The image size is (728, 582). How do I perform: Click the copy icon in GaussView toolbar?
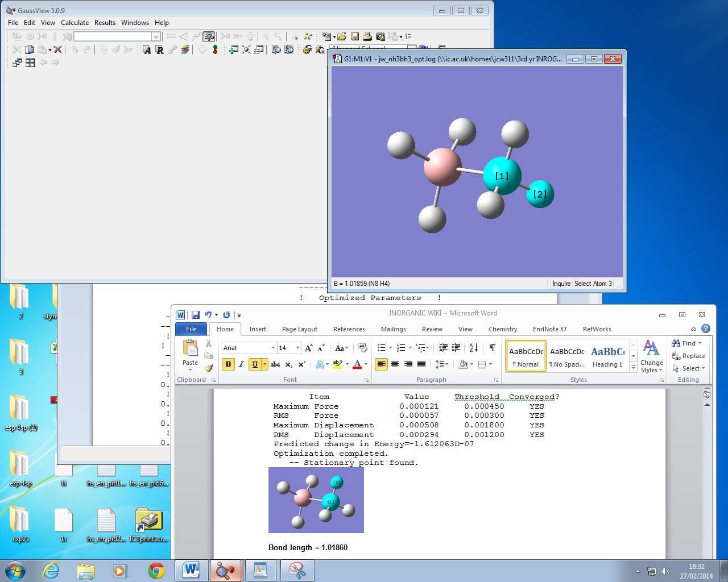tap(30, 49)
